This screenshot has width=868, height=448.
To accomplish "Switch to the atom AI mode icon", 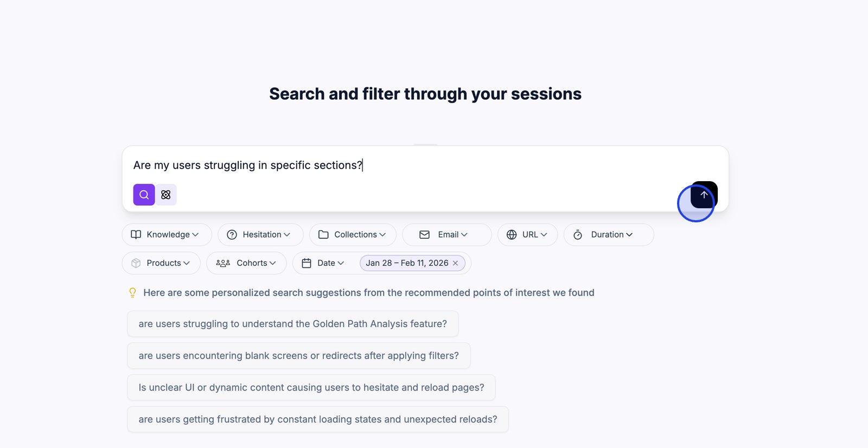I will [x=166, y=195].
